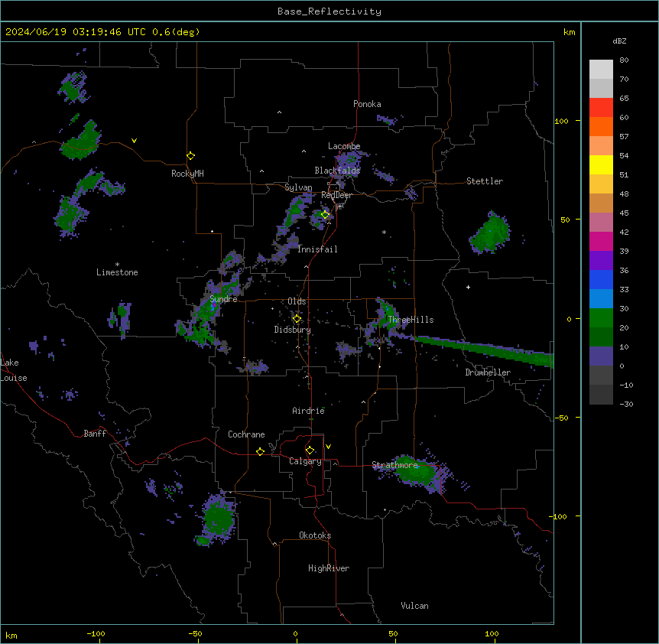Viewport: 659px width, 644px height.
Task: Select the Limestone label
Action: pos(117,272)
